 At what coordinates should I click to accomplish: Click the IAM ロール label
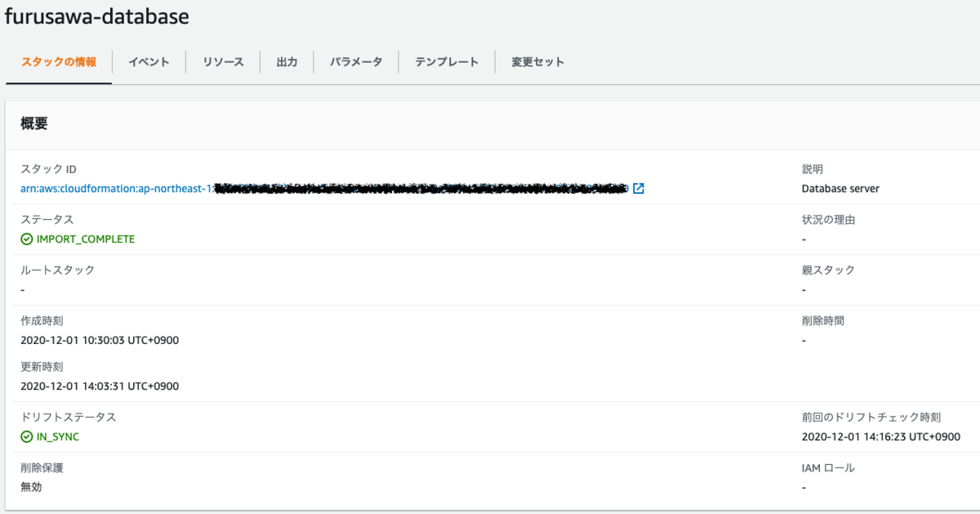828,468
